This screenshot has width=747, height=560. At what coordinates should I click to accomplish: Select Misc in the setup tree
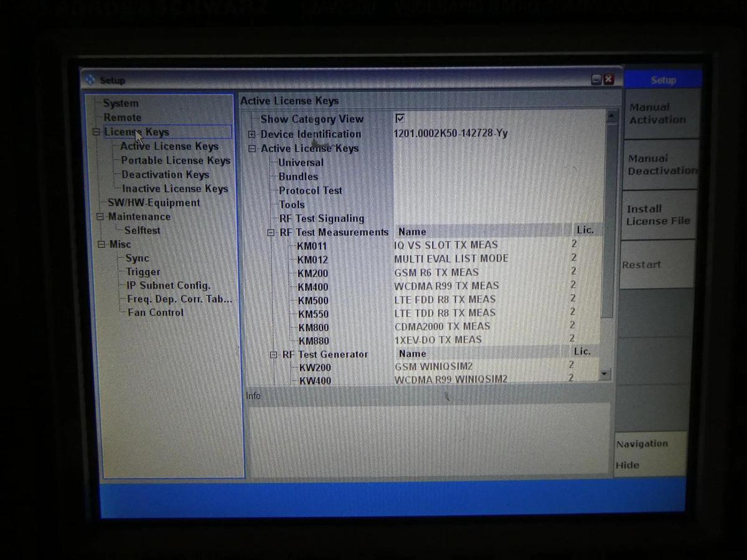[x=120, y=245]
